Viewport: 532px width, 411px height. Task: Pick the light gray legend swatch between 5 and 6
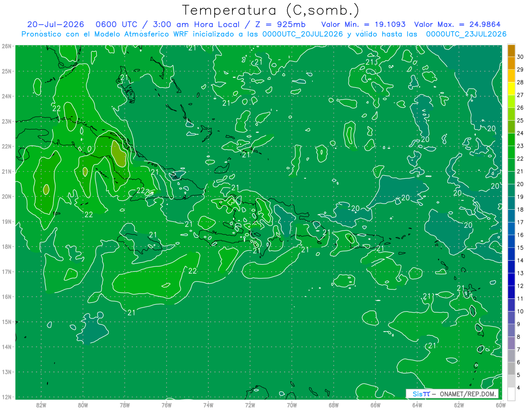point(511,368)
